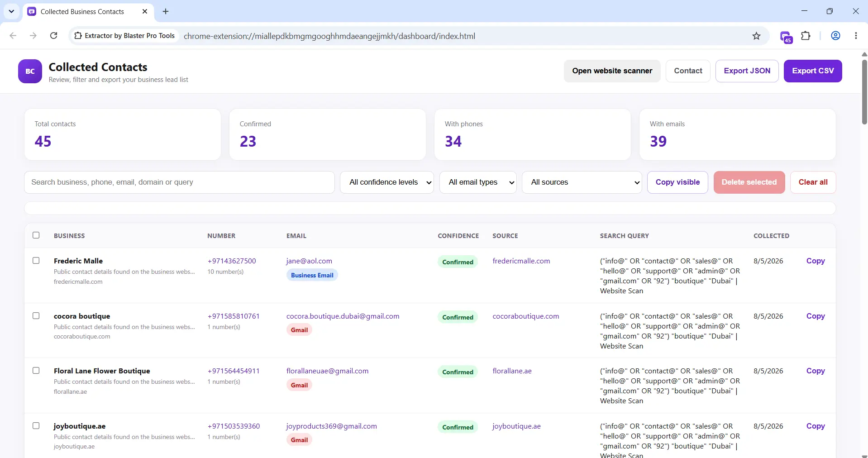Click the Gmail tag in cocora boutique row
Viewport: 868px width, 458px height.
tap(299, 330)
